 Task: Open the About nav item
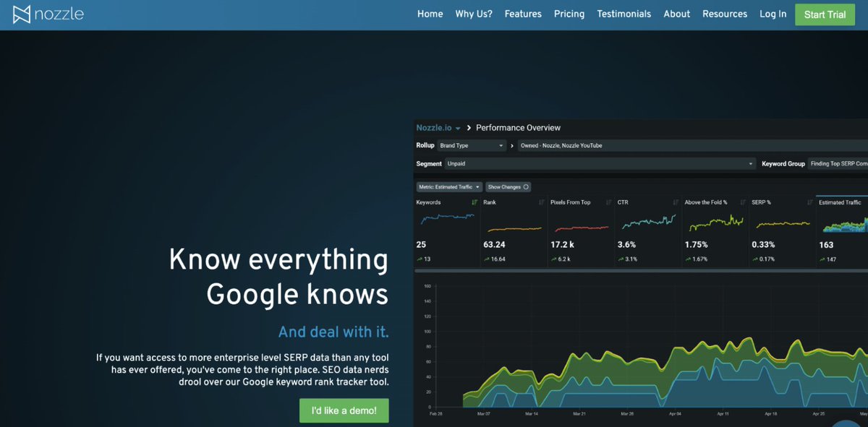click(x=677, y=14)
